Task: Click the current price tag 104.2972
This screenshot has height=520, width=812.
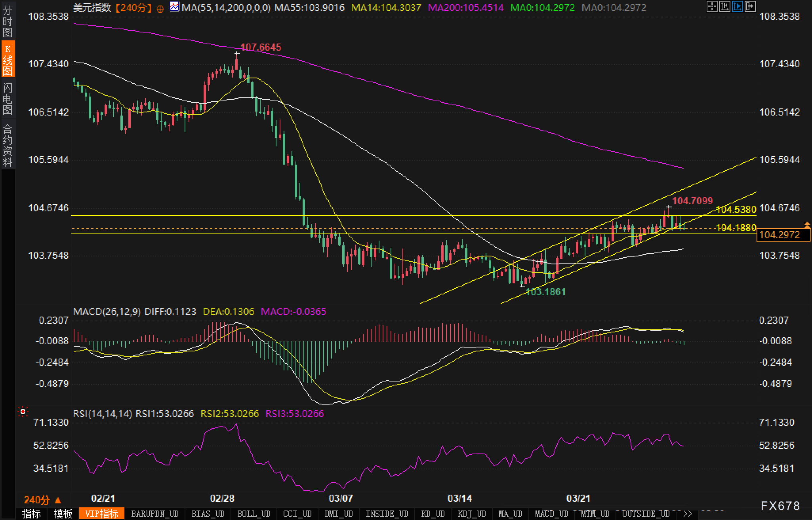Action: point(780,235)
